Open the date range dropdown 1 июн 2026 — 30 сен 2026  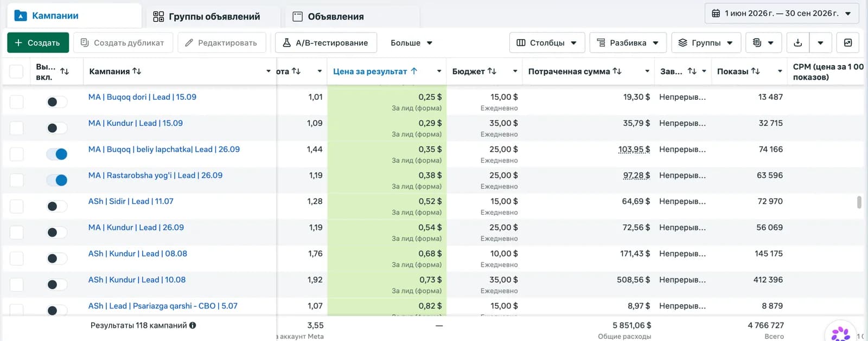coord(782,13)
